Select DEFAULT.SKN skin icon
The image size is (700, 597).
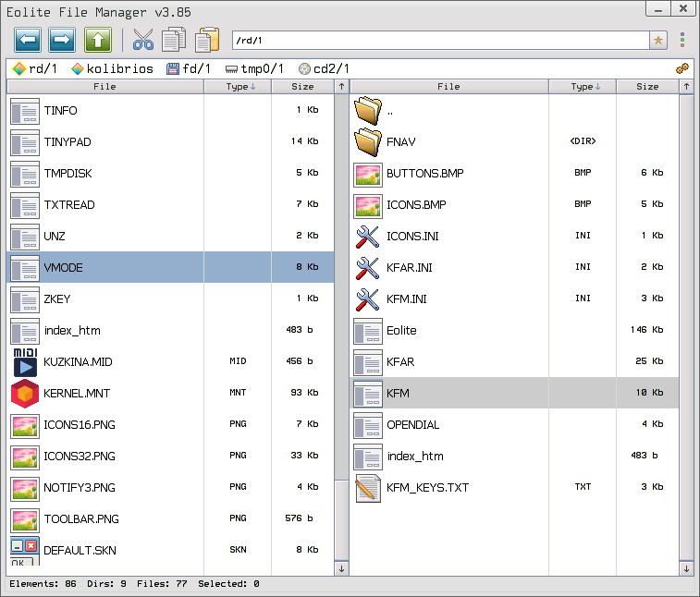tap(25, 551)
